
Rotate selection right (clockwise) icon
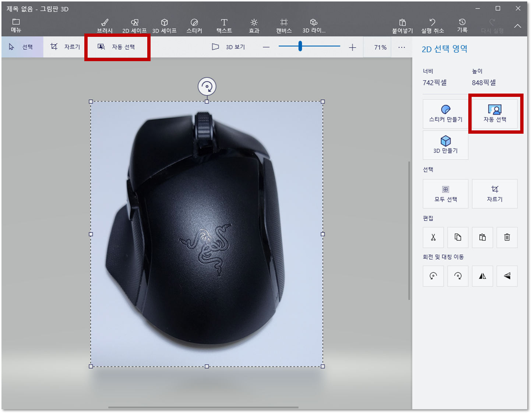coord(458,276)
